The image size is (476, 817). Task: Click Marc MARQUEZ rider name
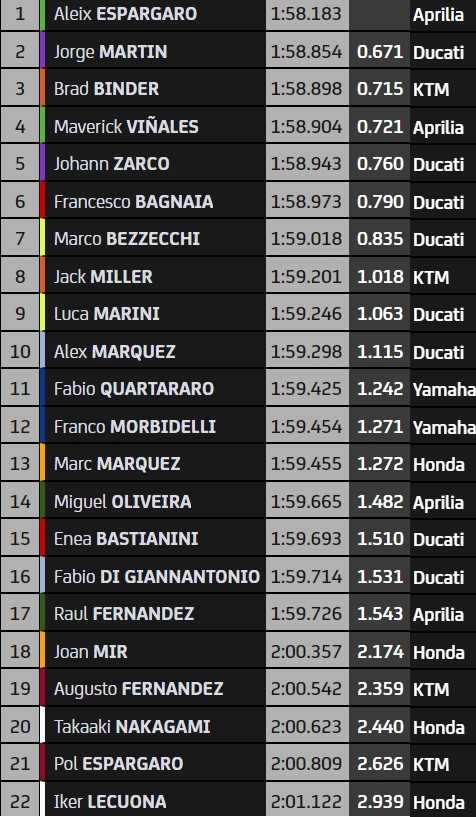(x=117, y=464)
